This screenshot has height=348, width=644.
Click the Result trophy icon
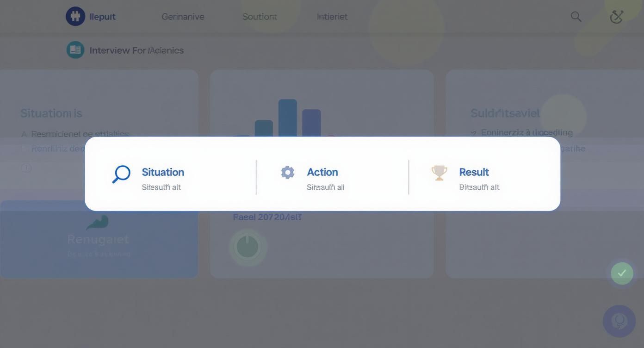[x=439, y=173]
